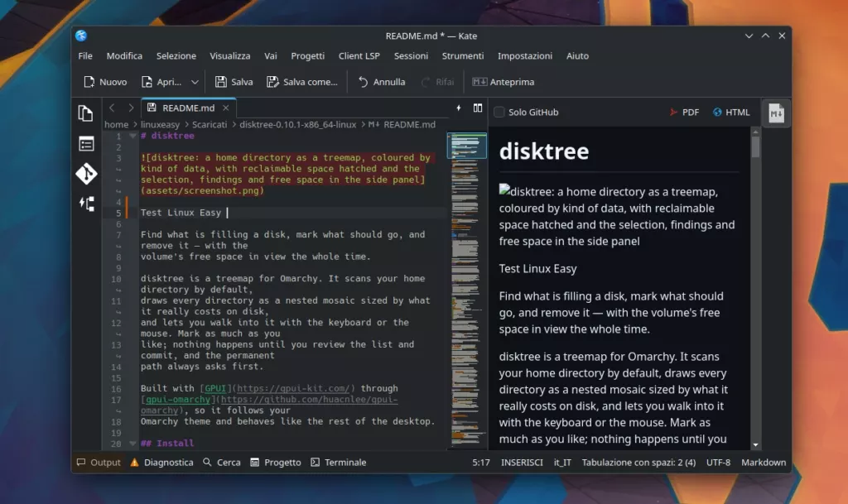Go to next tab with forward arrow
The height and width of the screenshot is (504, 848).
(x=131, y=108)
